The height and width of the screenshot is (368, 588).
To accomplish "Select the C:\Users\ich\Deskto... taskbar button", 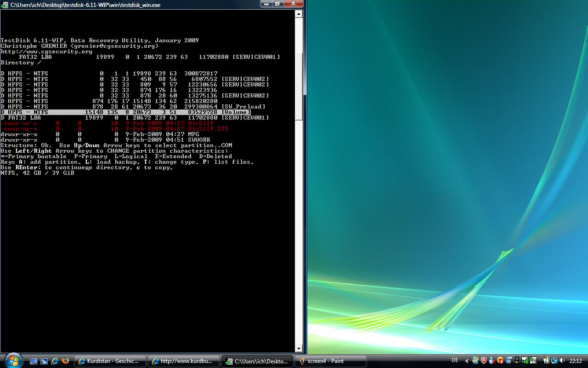I will tap(258, 361).
